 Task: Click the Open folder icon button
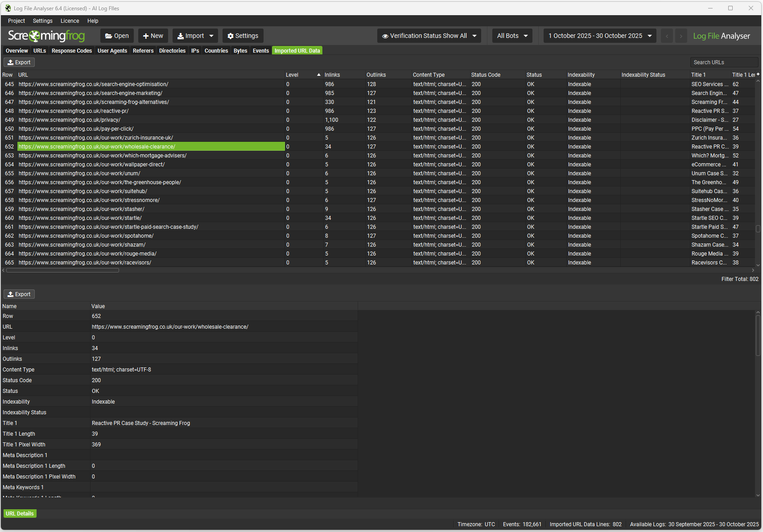(x=117, y=36)
